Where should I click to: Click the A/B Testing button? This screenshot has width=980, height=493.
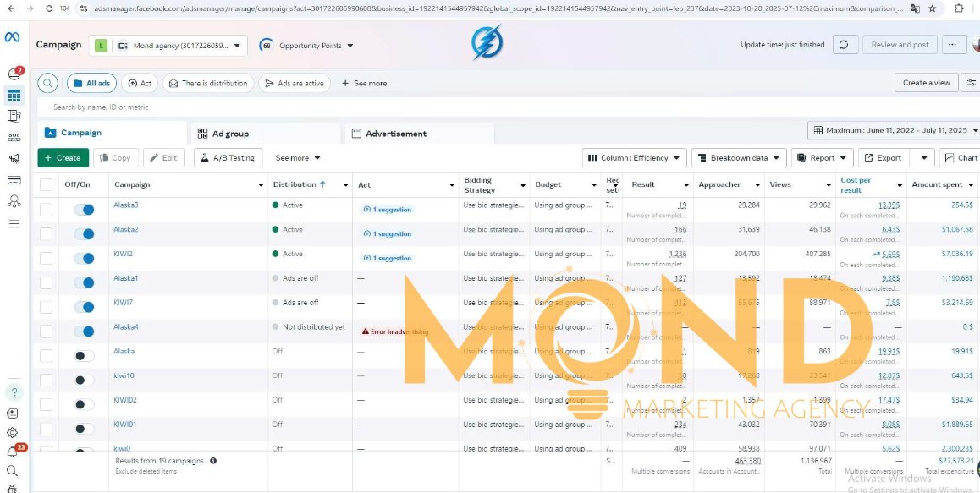coord(228,158)
